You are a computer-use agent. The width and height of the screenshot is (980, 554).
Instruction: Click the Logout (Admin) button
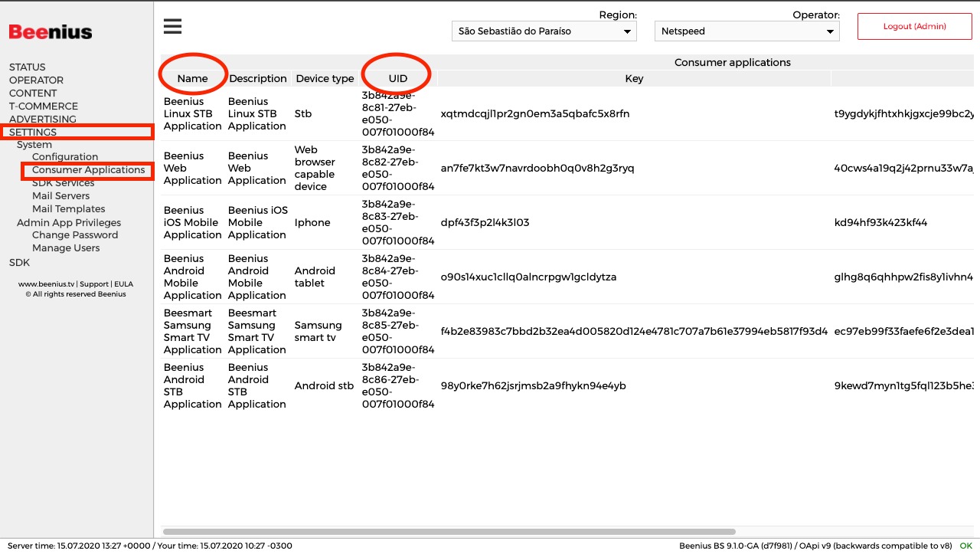point(914,26)
